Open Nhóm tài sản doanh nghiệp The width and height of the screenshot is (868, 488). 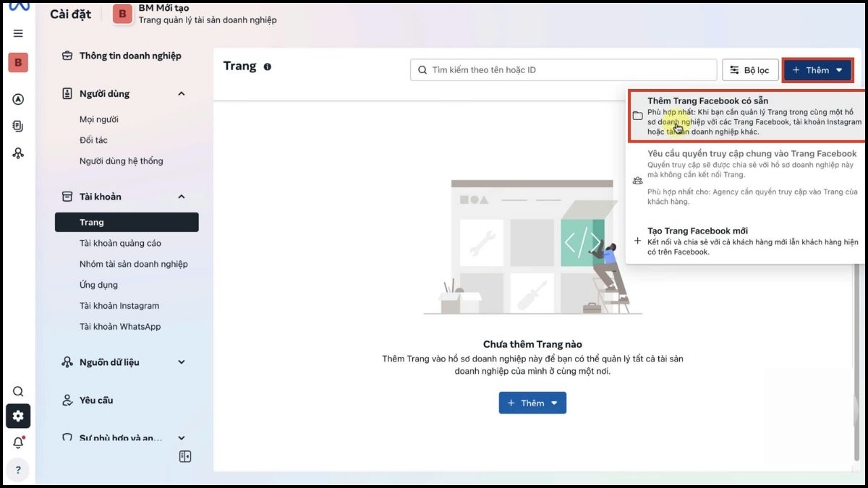[x=134, y=264]
